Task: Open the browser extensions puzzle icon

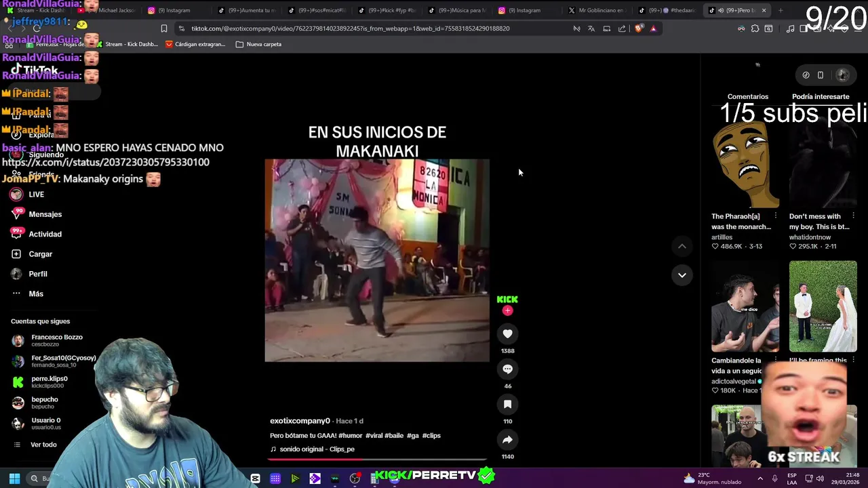Action: pyautogui.click(x=755, y=28)
